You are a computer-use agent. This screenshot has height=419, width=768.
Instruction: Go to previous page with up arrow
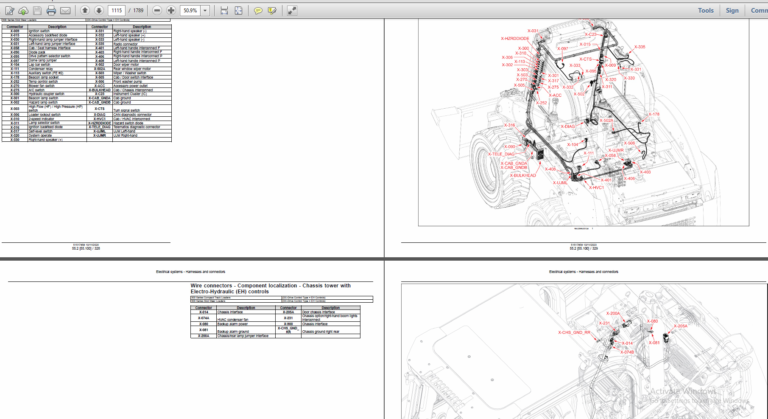85,10
